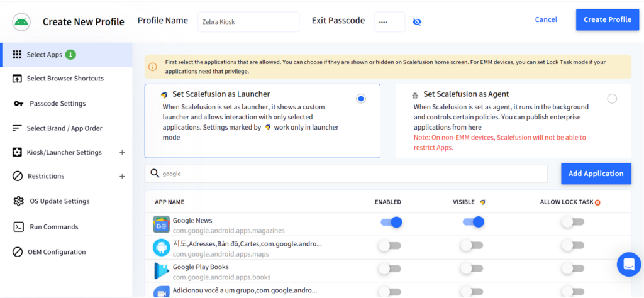Go to Passcode Settings

(57, 104)
